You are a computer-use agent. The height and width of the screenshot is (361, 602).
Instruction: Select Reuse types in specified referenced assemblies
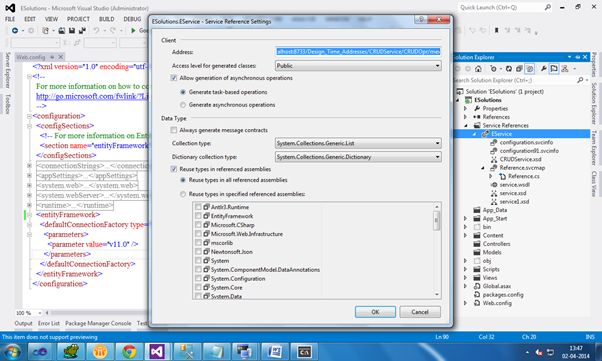(x=183, y=194)
